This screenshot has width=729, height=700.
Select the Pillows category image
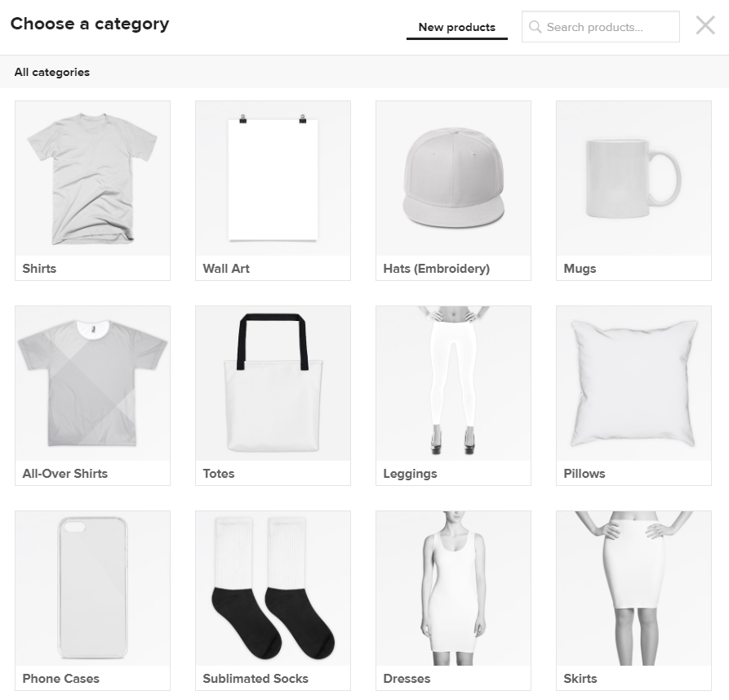[633, 383]
